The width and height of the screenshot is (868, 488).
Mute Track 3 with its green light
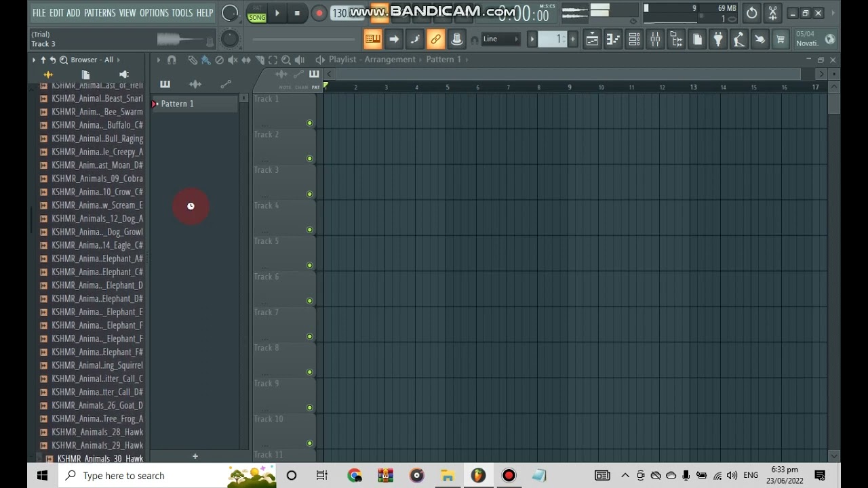pyautogui.click(x=310, y=194)
